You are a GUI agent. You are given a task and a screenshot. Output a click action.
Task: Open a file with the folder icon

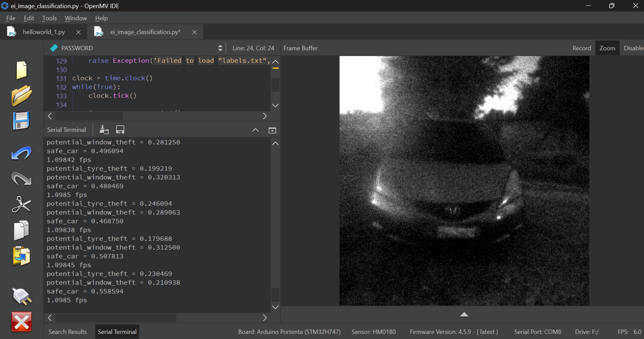coord(21,96)
